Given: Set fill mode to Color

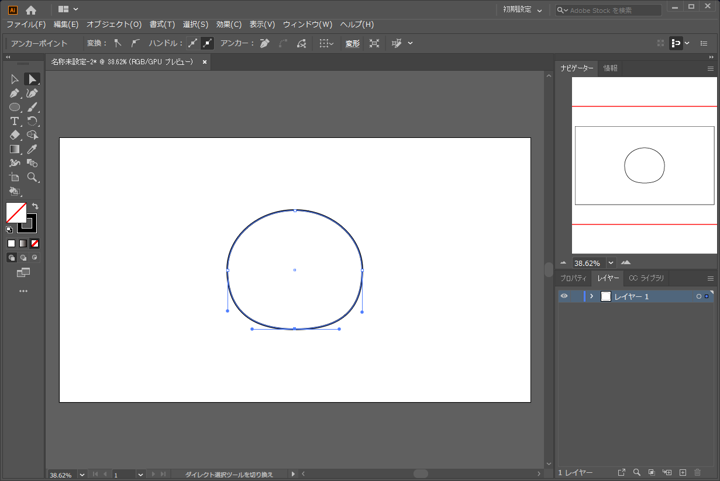Looking at the screenshot, I should click(x=11, y=244).
